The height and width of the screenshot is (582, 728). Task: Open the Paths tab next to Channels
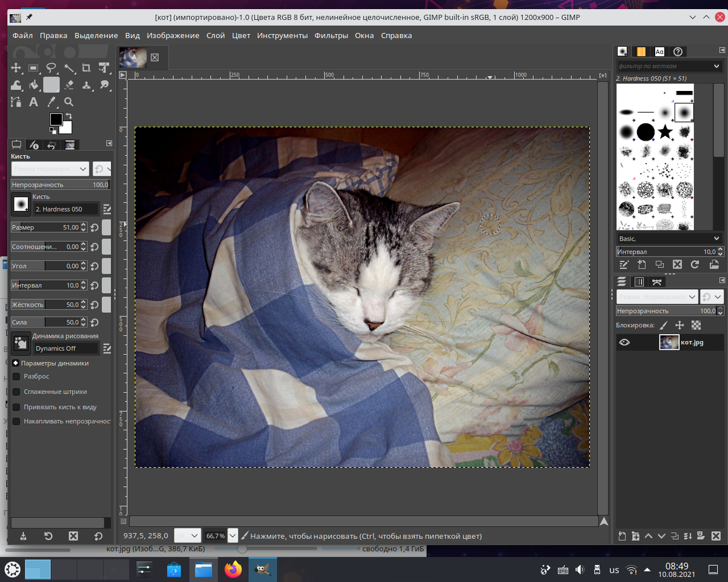pos(657,282)
